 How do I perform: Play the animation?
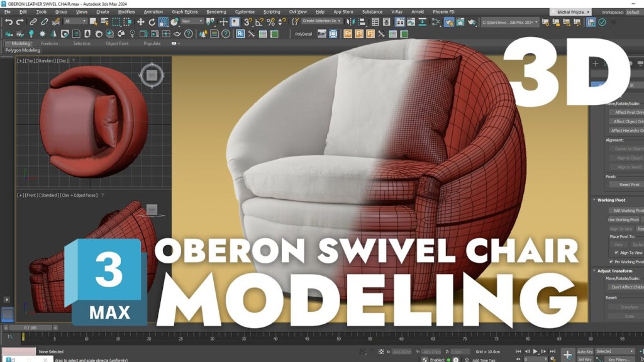click(535, 351)
